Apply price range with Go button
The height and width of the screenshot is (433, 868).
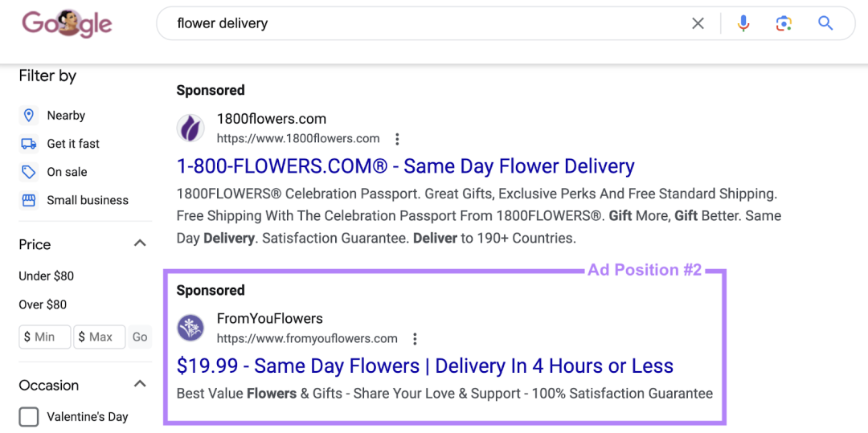pos(140,337)
